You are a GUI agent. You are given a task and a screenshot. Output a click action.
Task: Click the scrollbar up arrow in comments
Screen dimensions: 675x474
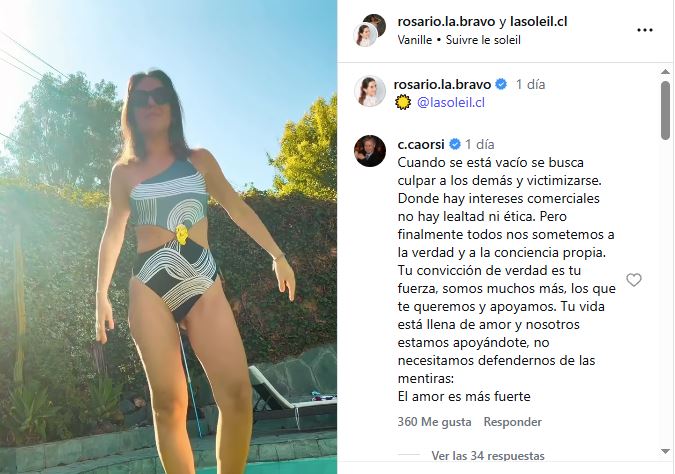(x=665, y=72)
